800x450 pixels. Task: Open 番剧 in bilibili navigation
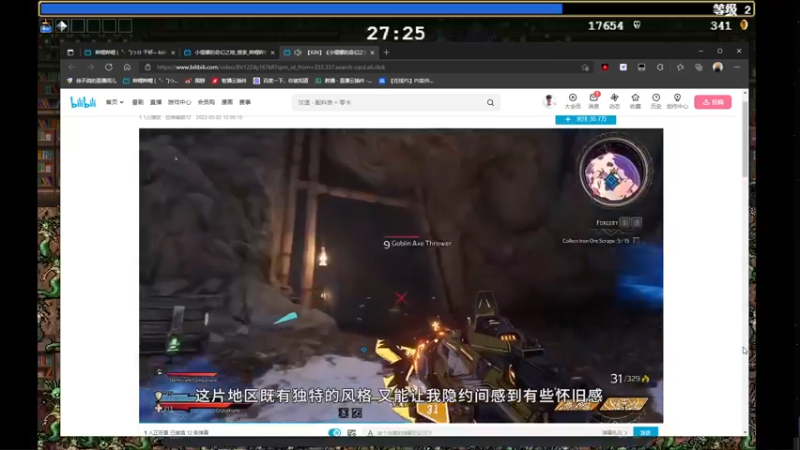[138, 102]
